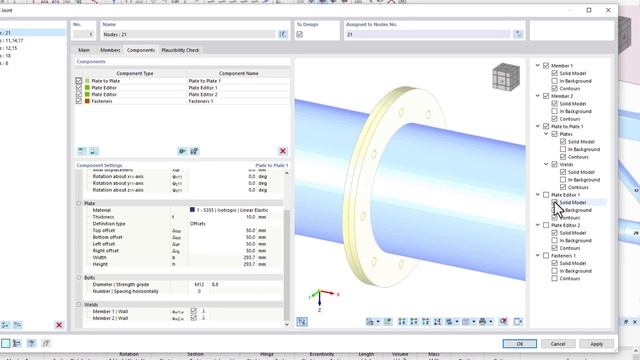Click the second icon under joint list
Screen dimensions: 640x360
click(18, 325)
